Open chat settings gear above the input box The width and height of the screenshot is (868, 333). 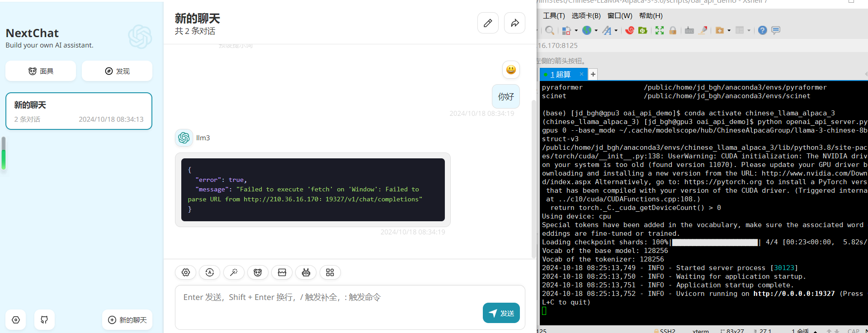tap(186, 272)
